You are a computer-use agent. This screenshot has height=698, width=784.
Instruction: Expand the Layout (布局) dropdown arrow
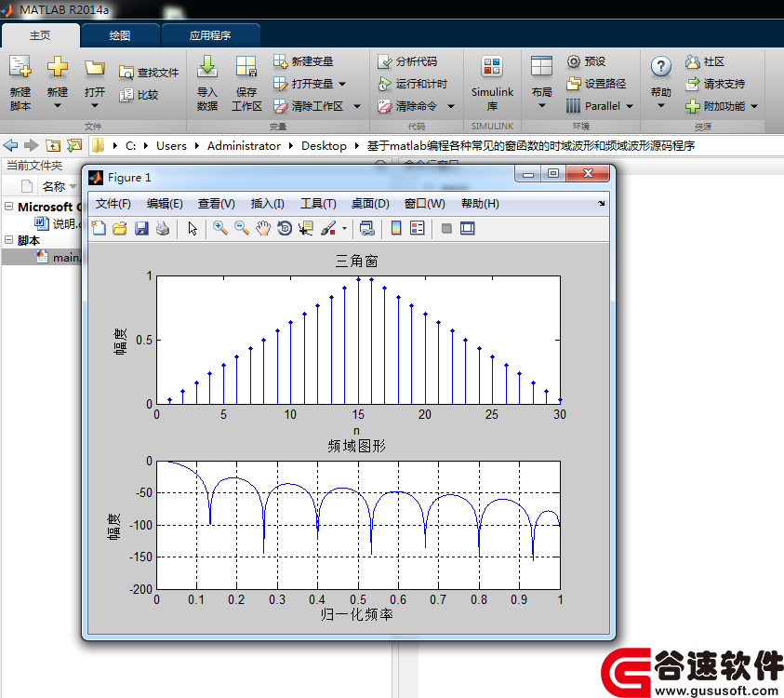point(542,105)
